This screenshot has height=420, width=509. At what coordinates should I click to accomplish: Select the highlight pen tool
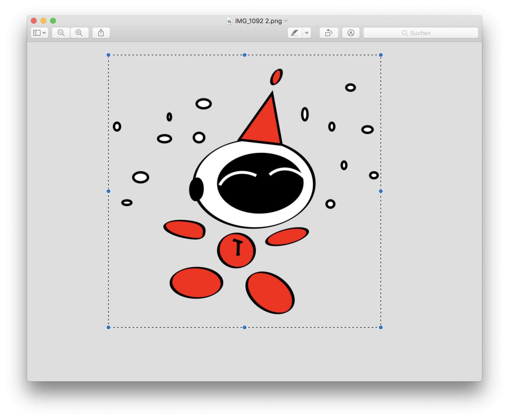[x=295, y=33]
